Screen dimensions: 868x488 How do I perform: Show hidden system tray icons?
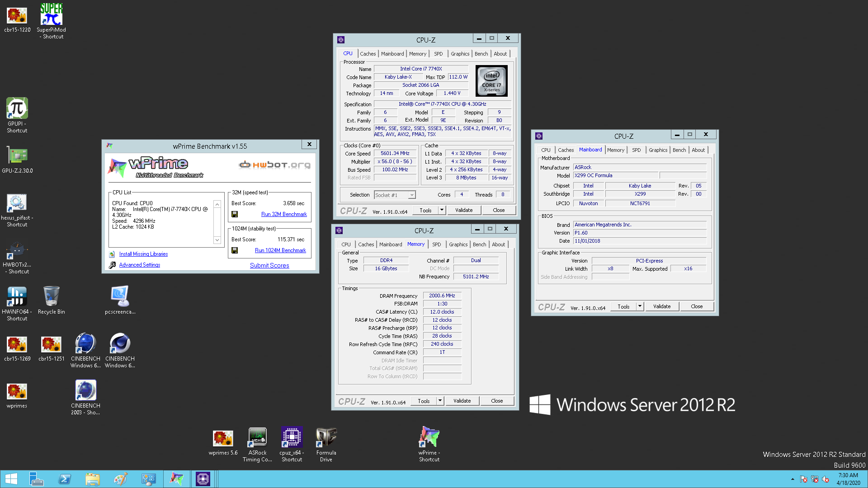coord(793,479)
